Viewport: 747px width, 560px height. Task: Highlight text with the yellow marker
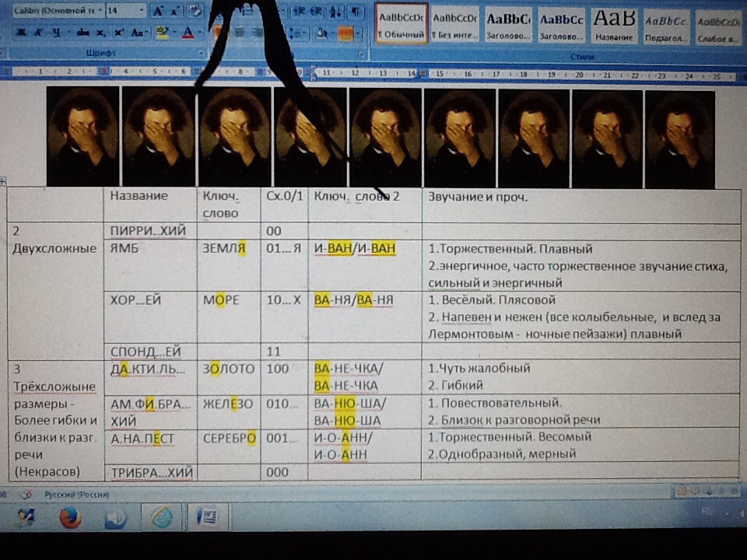163,33
